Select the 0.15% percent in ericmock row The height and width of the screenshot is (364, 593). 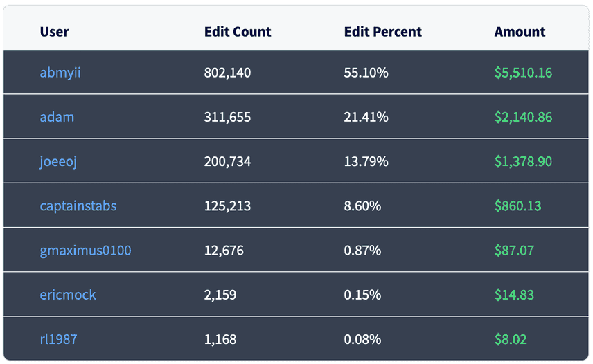pyautogui.click(x=362, y=295)
